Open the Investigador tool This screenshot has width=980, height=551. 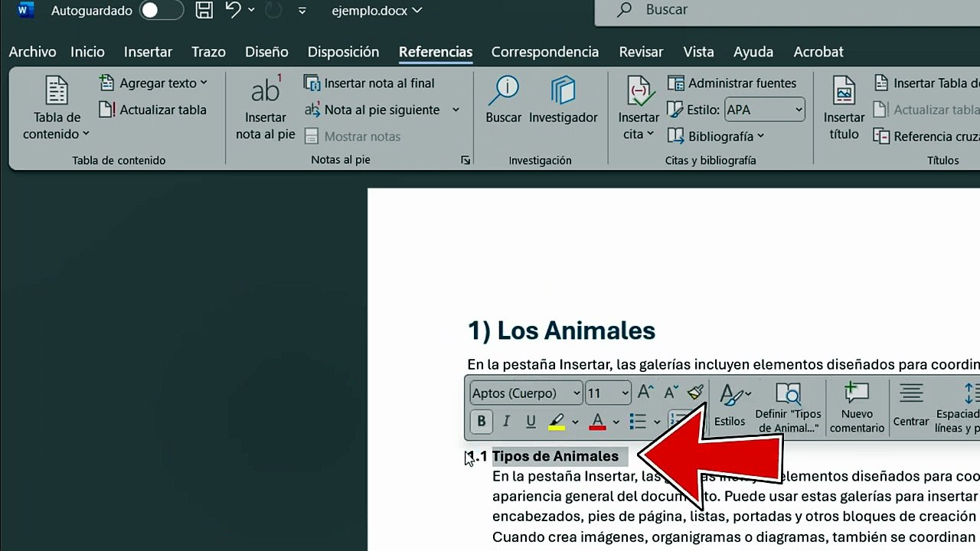[563, 100]
